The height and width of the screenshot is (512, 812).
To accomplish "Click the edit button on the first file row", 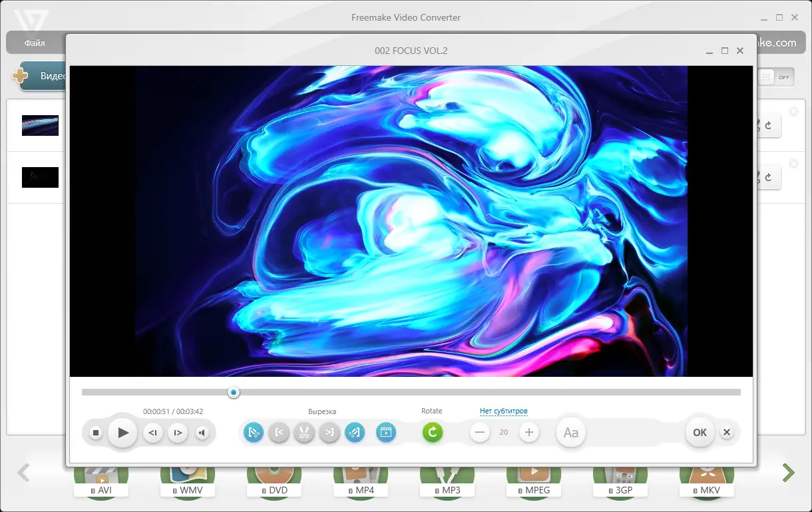I will tap(767, 125).
